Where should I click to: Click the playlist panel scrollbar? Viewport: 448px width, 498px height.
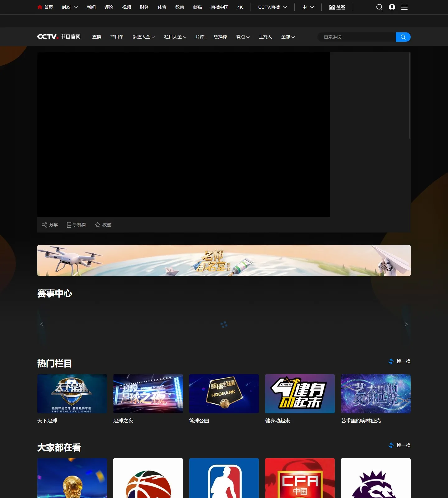pyautogui.click(x=410, y=96)
